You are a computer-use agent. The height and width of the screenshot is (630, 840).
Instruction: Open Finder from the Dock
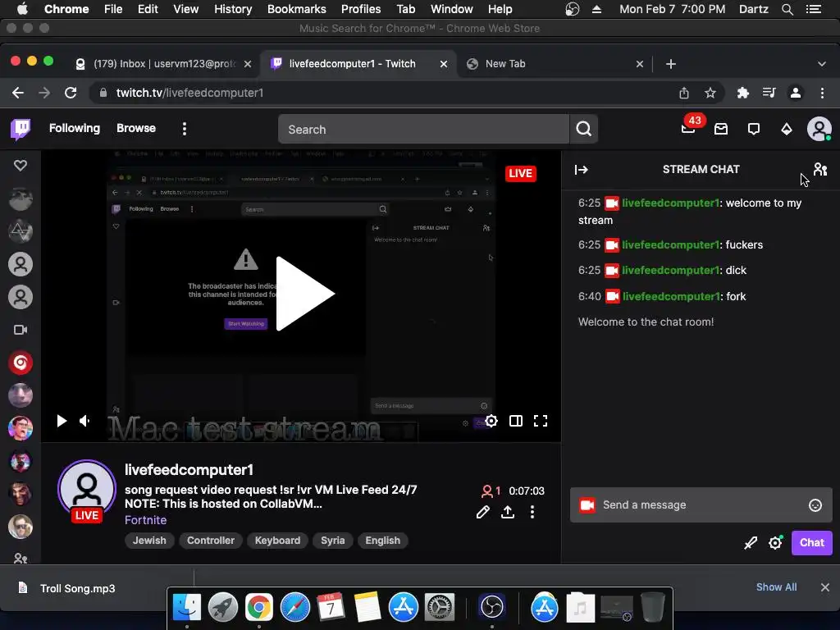[187, 608]
